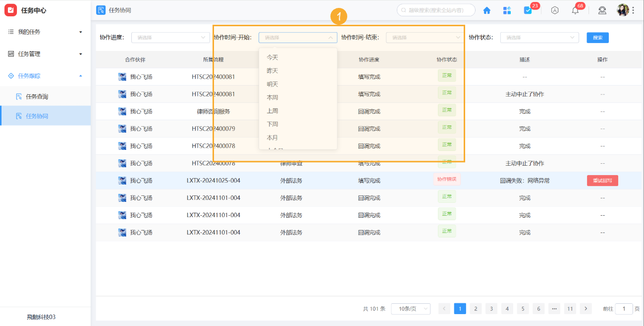The image size is (644, 326).
Task: Open the 协作状态 dropdown
Action: [x=539, y=37]
